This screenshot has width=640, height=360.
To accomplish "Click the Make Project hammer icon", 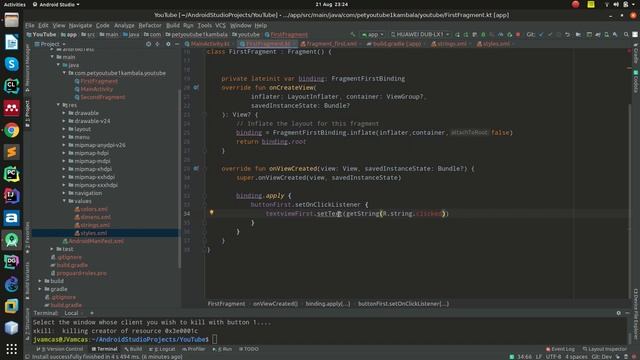I will 353,35.
